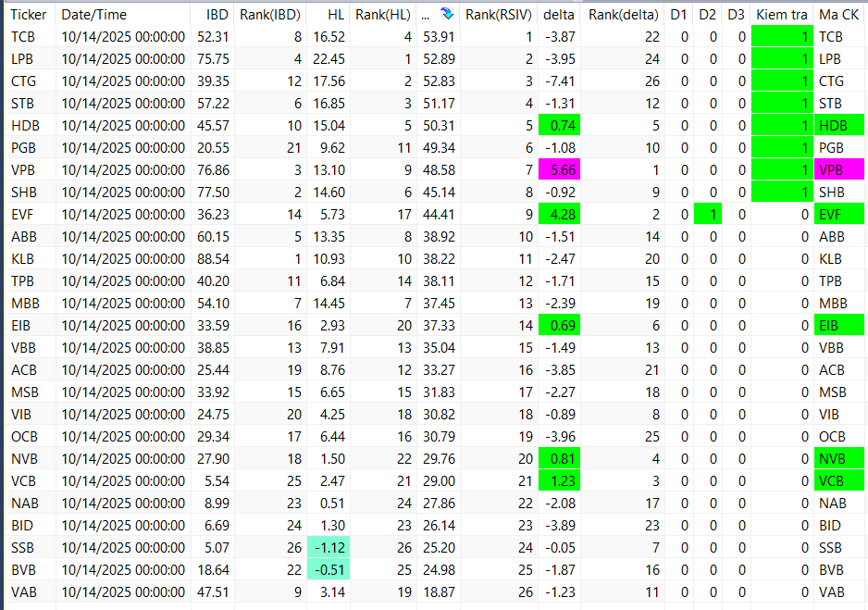Select the green EIB cell in Ma CK column
The width and height of the screenshot is (868, 610).
[838, 326]
